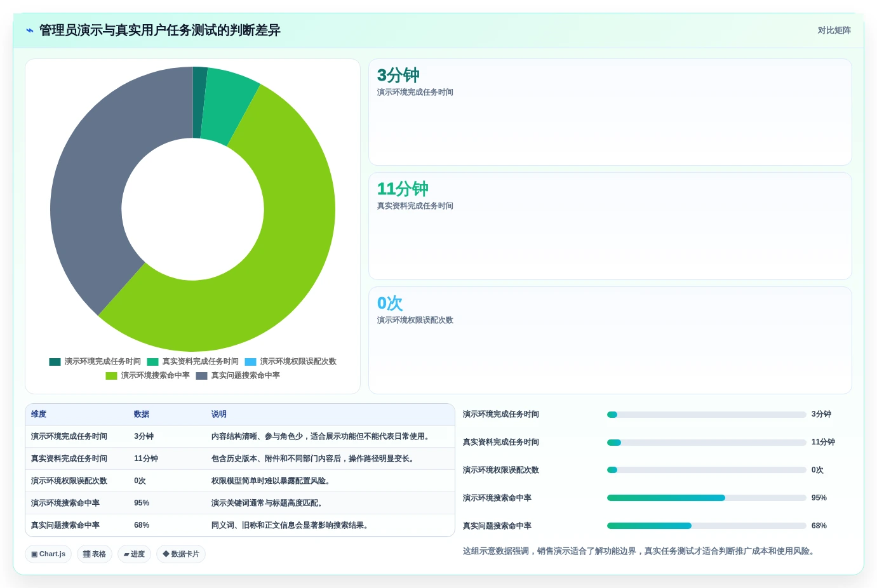Click the lightning icon beside the title
Screen dimensions: 877x588
point(29,30)
